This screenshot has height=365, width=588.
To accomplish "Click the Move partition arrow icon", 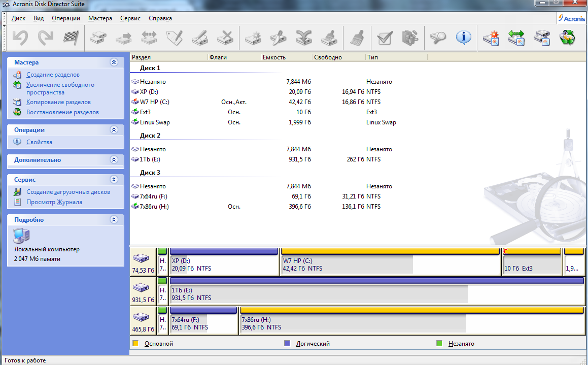I will click(123, 38).
